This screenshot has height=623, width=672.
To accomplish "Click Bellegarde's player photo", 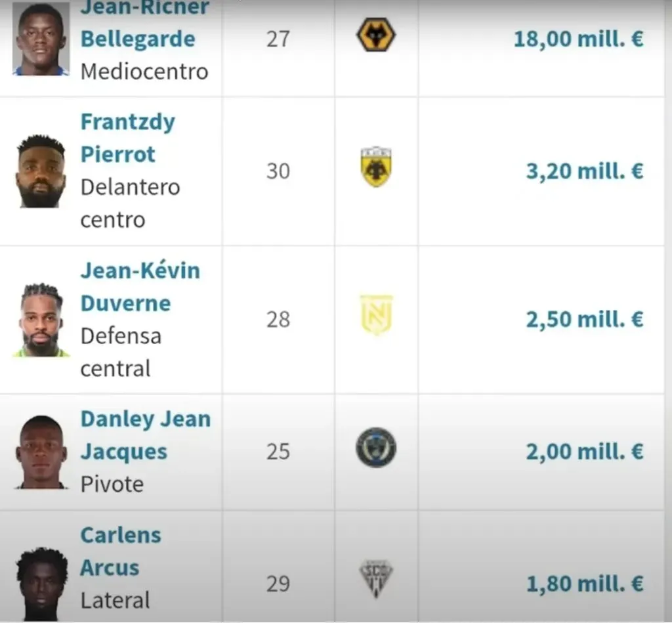I will (41, 39).
